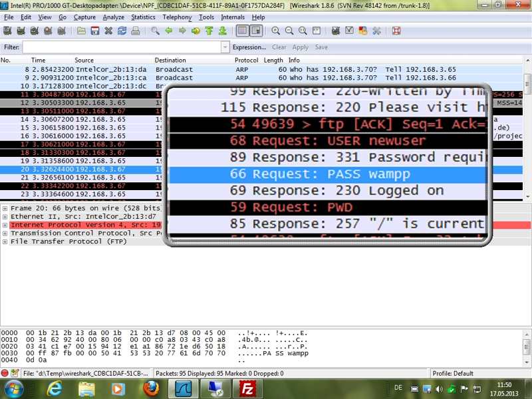Clear the display filter
The image size is (532, 399).
(279, 47)
